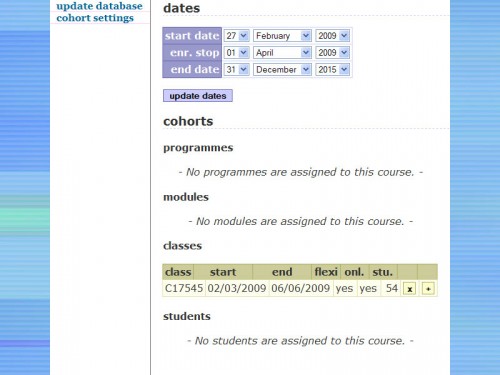The image size is (500, 375).
Task: Select end value 06/06/2009
Action: pyautogui.click(x=300, y=288)
